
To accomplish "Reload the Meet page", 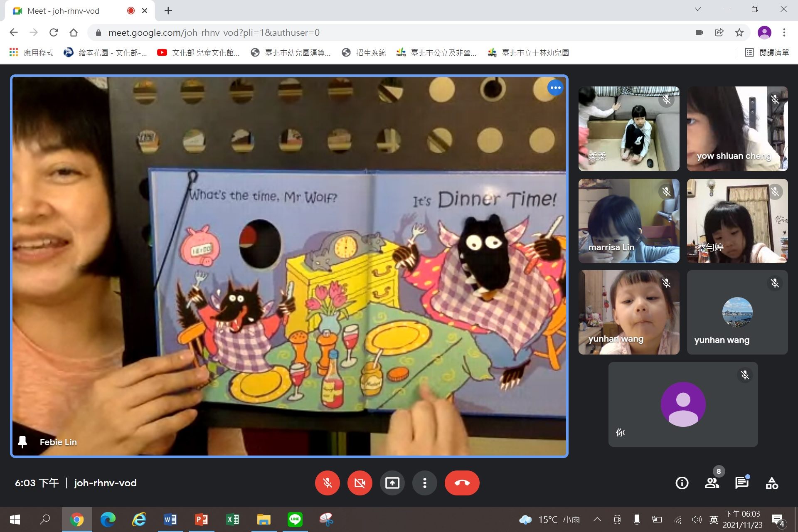I will (x=54, y=32).
